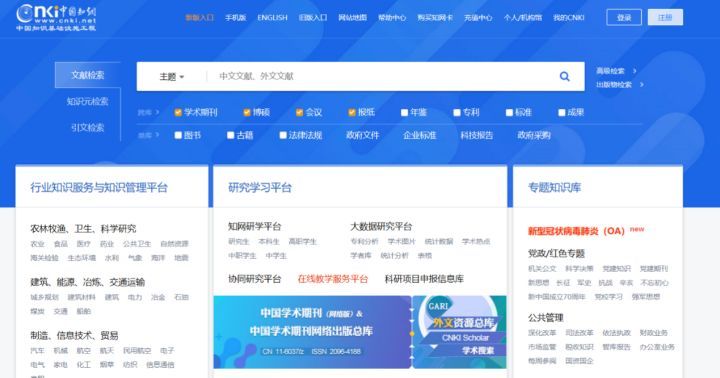The height and width of the screenshot is (378, 720).
Task: Open the 公共管理 link
Action: (x=546, y=318)
